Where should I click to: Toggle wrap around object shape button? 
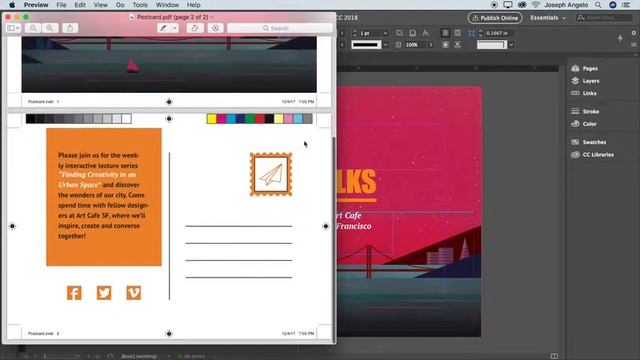[445, 44]
